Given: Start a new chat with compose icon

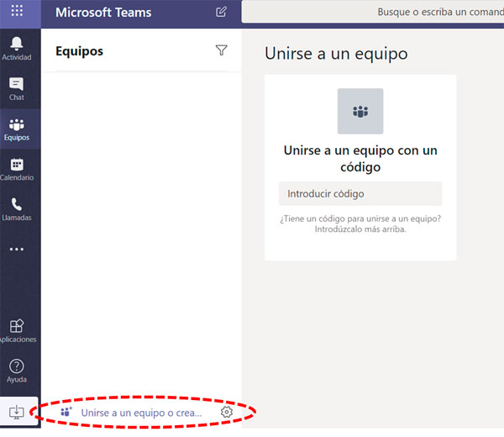Looking at the screenshot, I should (x=221, y=12).
